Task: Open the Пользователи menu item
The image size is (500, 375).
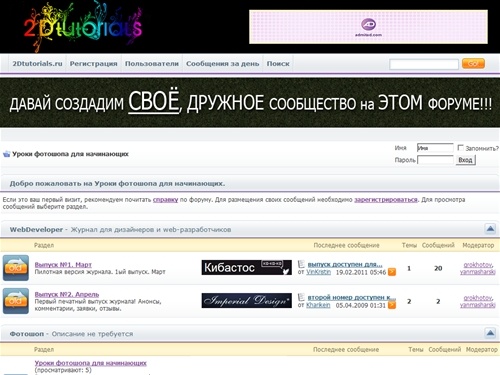Action: coord(152,63)
